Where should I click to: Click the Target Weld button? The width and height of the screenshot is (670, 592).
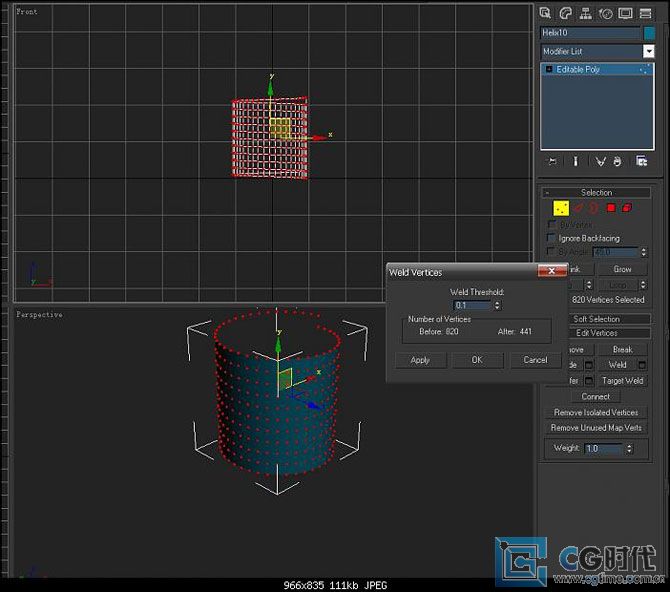pos(622,380)
